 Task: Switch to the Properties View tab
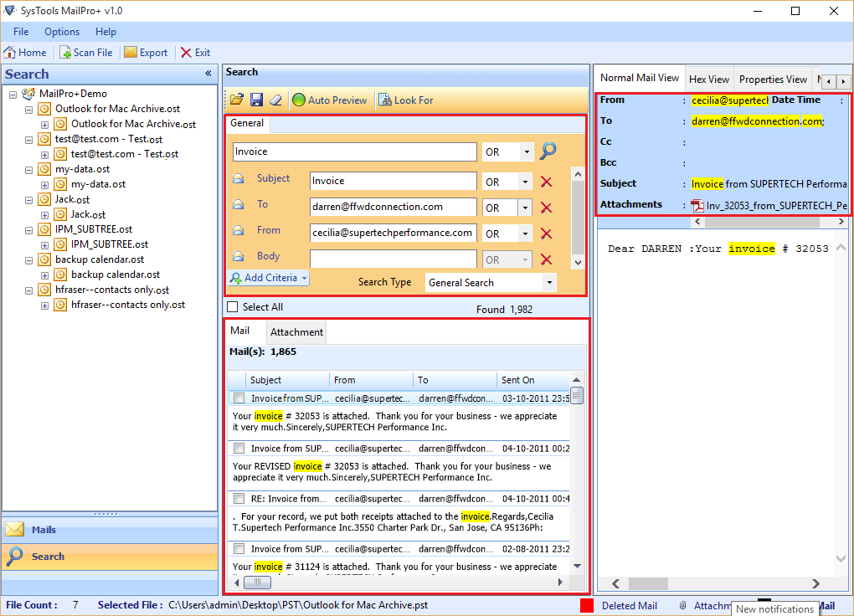point(773,79)
